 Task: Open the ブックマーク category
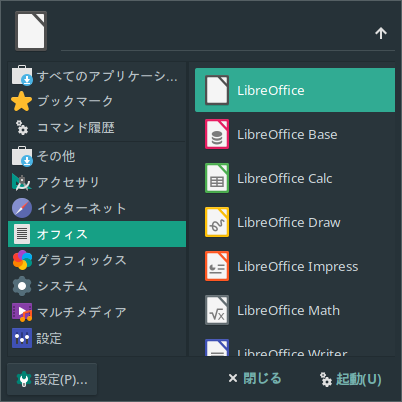(97, 101)
